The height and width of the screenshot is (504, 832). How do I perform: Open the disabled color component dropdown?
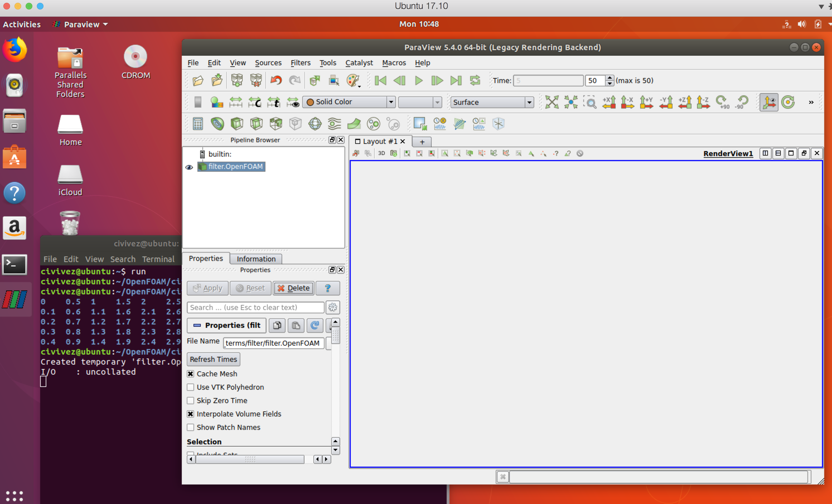click(x=420, y=102)
